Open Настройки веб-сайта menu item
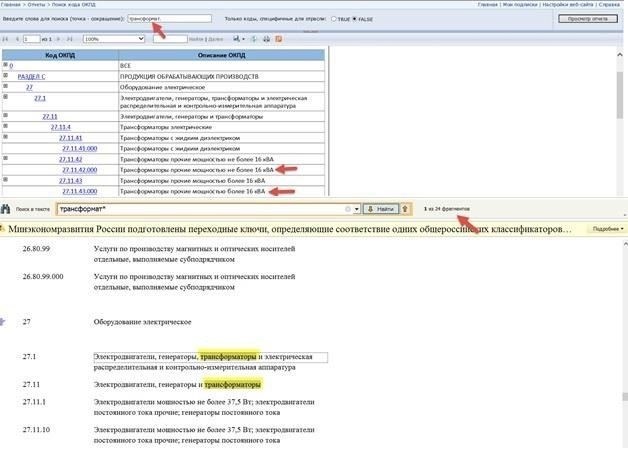628x450 pixels. tap(568, 4)
